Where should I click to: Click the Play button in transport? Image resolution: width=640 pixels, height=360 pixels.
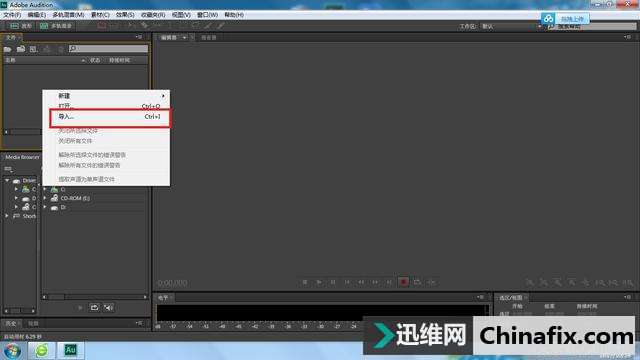[x=319, y=282]
